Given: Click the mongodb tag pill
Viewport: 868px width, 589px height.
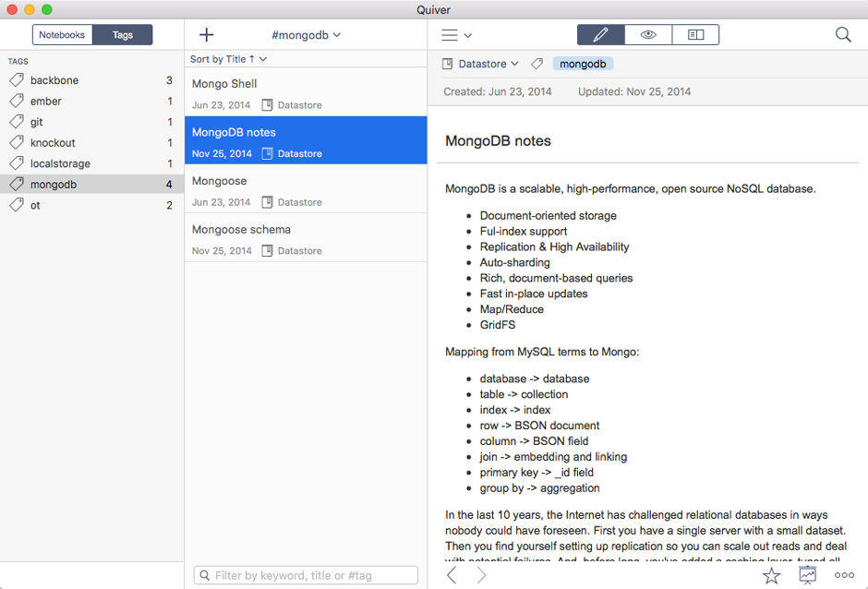Looking at the screenshot, I should point(583,64).
